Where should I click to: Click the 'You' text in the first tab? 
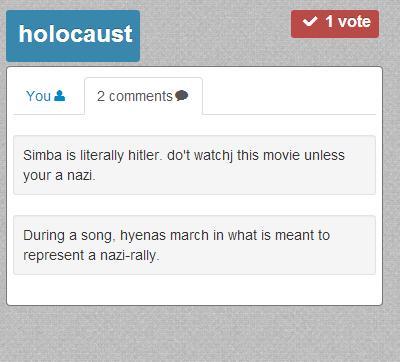[39, 96]
